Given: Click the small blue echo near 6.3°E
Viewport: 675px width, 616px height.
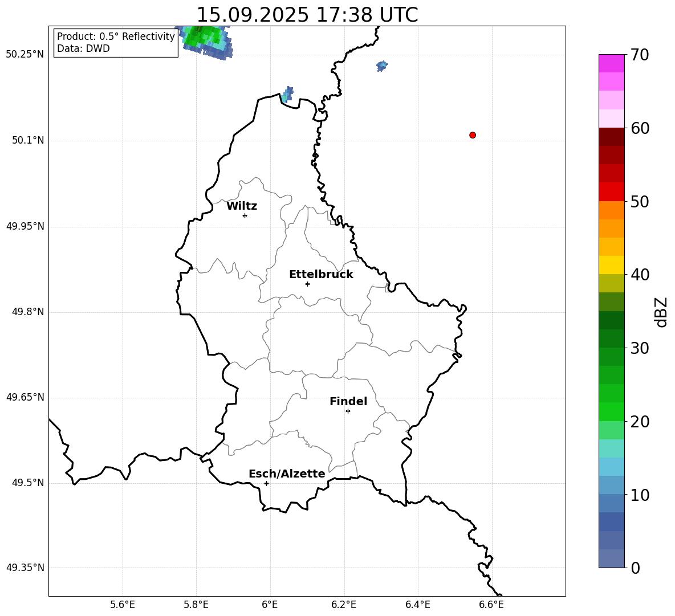Looking at the screenshot, I should pos(382,66).
